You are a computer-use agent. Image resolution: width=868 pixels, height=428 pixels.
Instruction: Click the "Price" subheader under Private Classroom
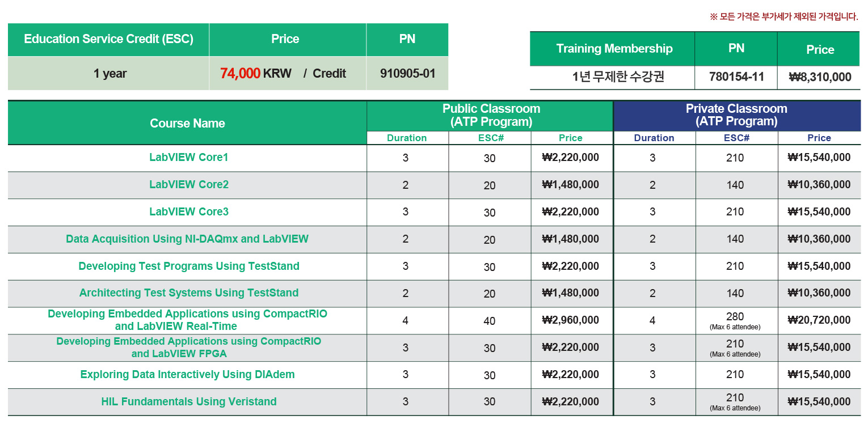[x=819, y=138]
